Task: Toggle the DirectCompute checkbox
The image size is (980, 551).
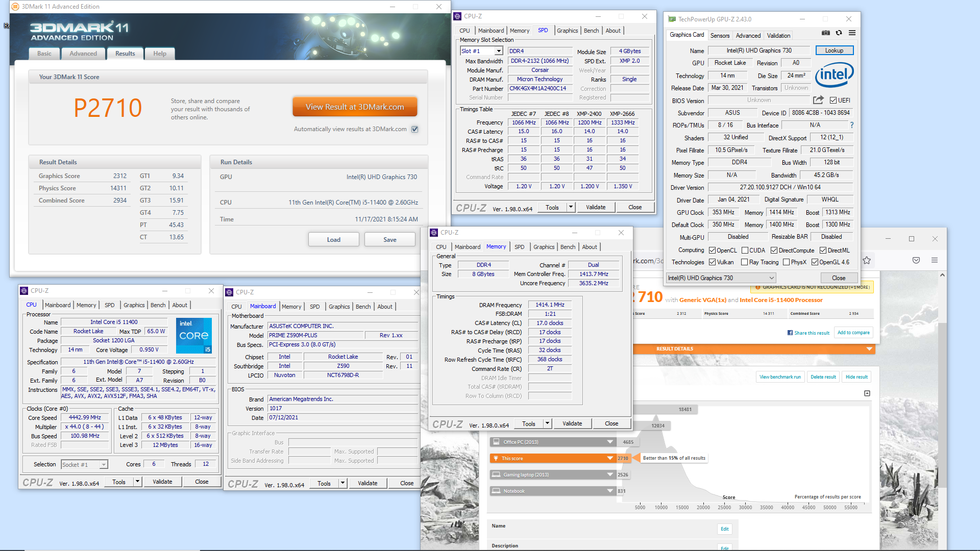Action: (x=774, y=251)
